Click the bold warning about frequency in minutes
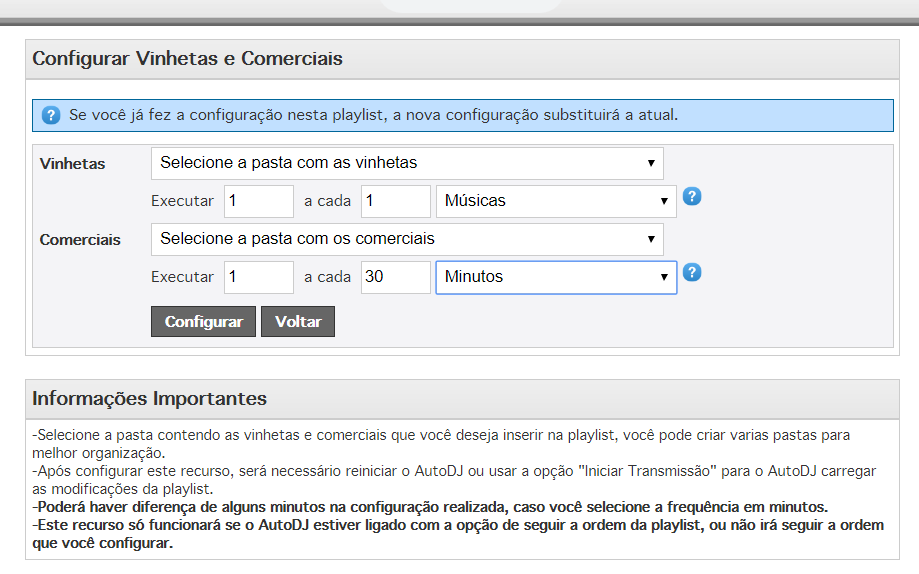The image size is (919, 574). [430, 507]
